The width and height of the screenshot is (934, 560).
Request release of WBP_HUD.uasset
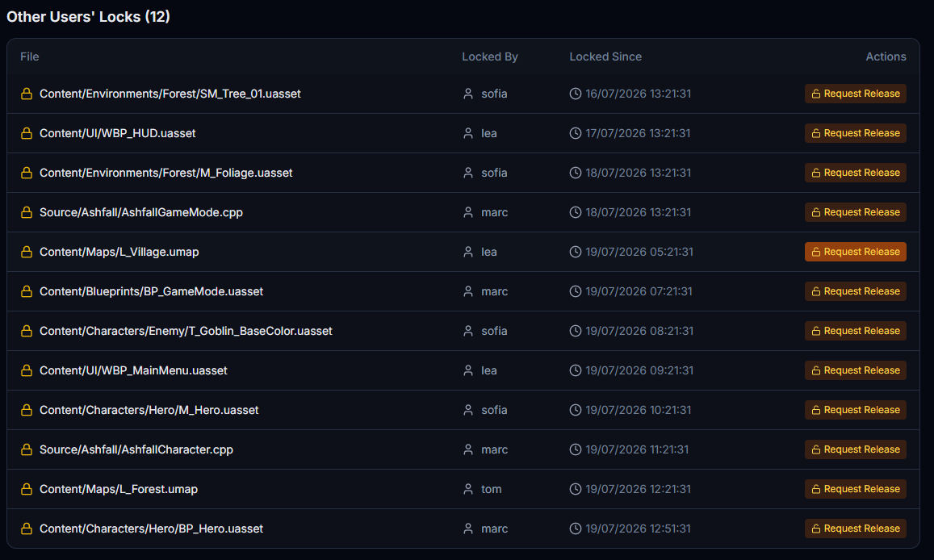(856, 133)
